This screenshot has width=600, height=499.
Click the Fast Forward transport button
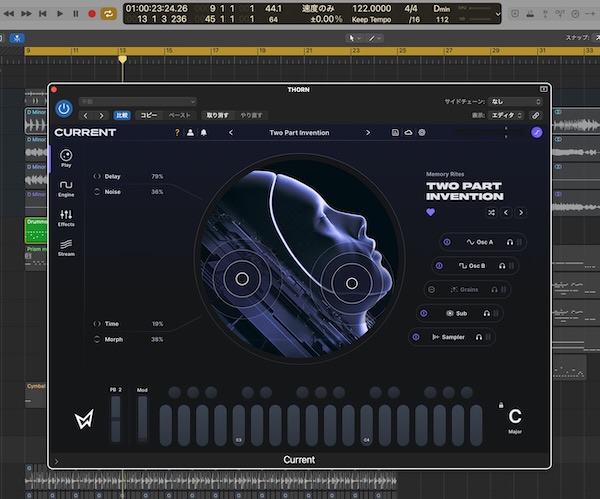pyautogui.click(x=26, y=14)
